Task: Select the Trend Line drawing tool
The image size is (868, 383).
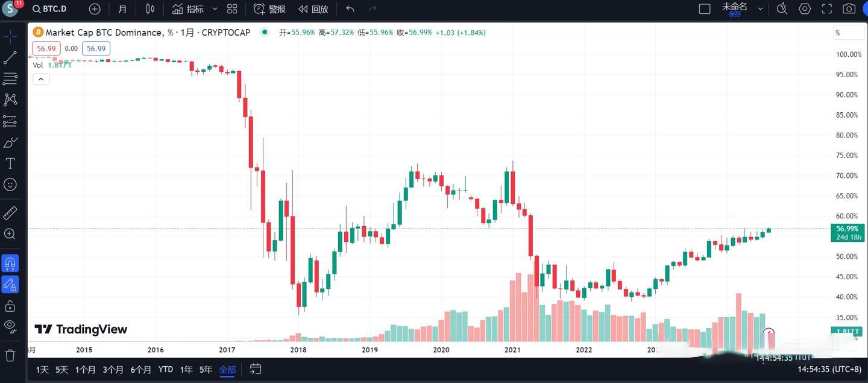Action: [x=10, y=57]
